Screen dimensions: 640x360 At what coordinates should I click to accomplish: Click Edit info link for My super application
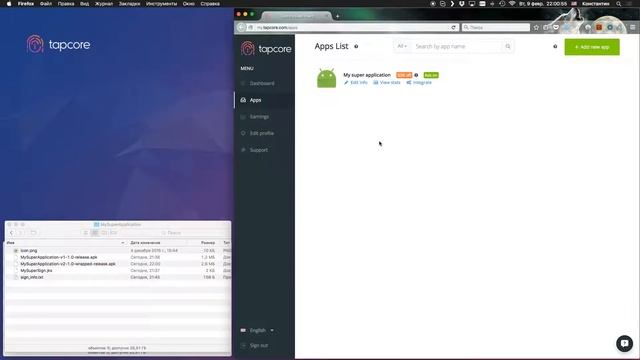pyautogui.click(x=356, y=82)
